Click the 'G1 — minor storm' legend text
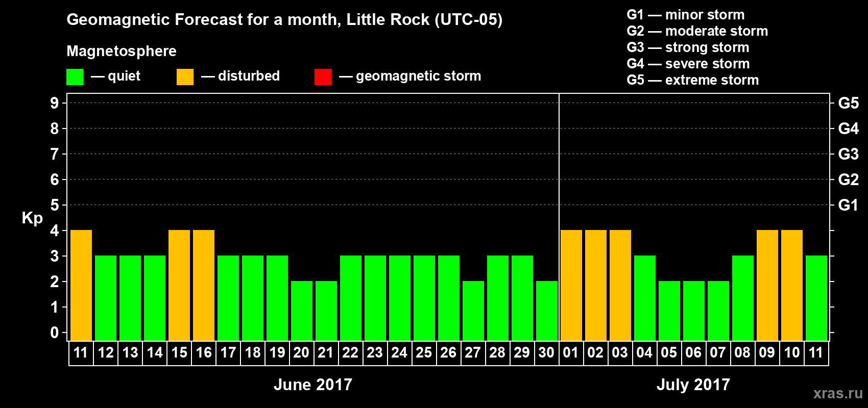Image resolution: width=868 pixels, height=408 pixels. coord(686,15)
